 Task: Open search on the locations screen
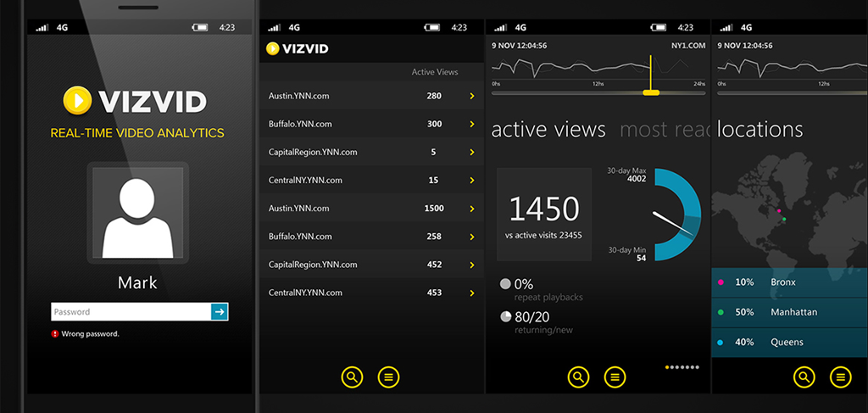click(x=804, y=377)
